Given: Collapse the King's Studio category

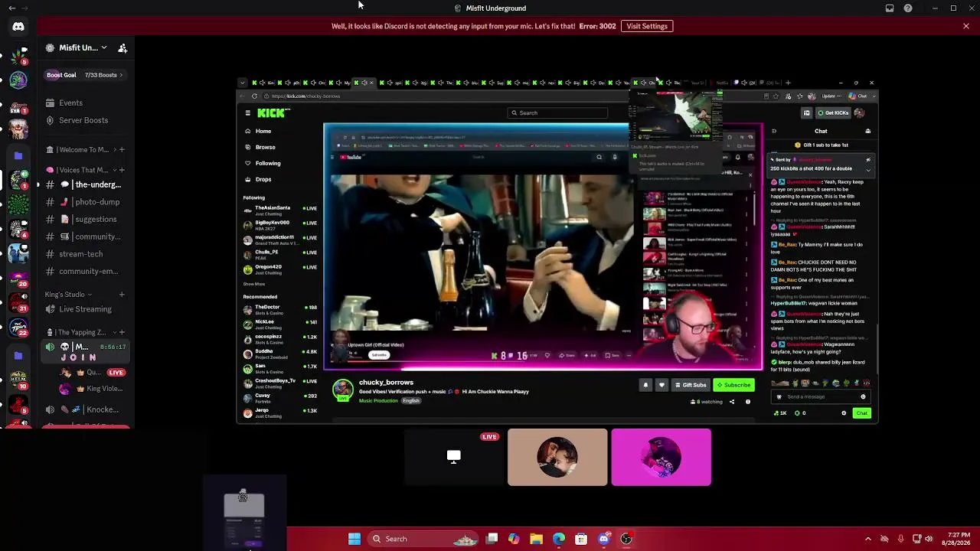Looking at the screenshot, I should 67,295.
